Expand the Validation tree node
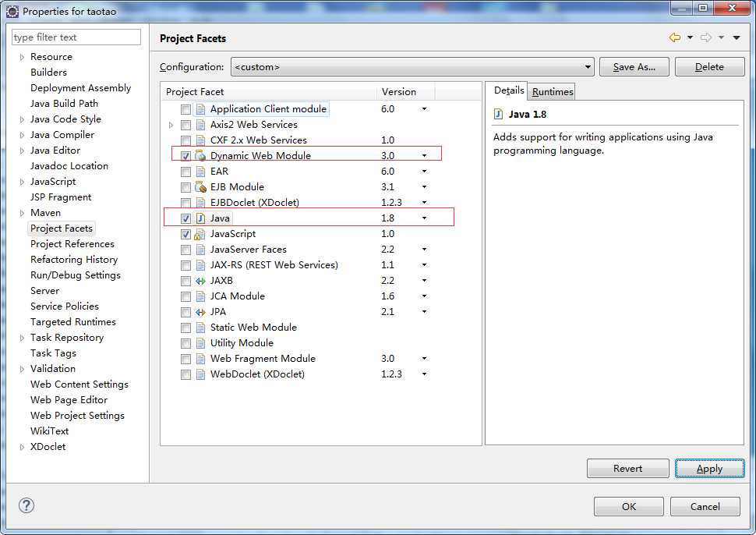 [22, 369]
